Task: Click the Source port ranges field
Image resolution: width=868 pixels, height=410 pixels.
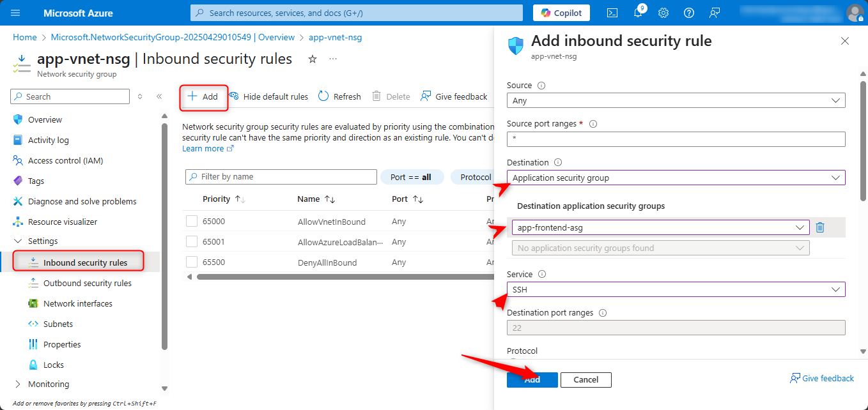Action: [676, 139]
